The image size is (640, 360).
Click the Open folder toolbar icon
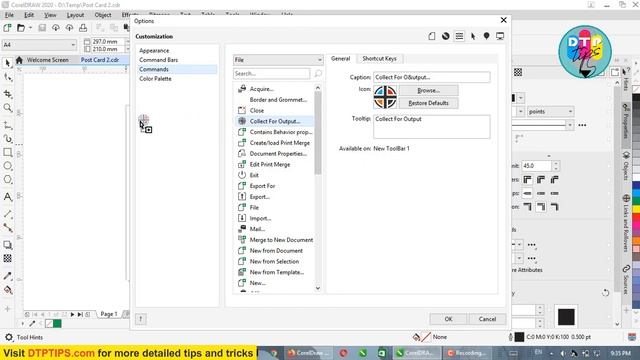(x=21, y=28)
